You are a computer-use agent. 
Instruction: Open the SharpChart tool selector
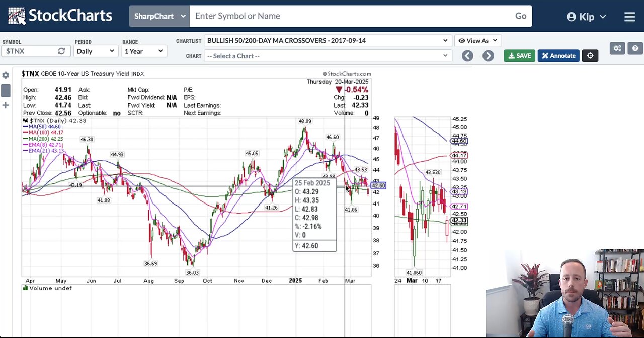pos(159,16)
